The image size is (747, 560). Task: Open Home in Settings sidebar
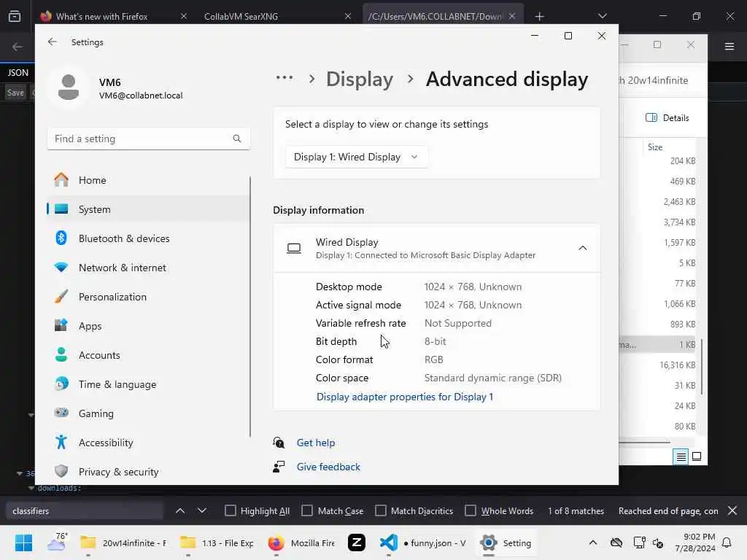coord(149,180)
